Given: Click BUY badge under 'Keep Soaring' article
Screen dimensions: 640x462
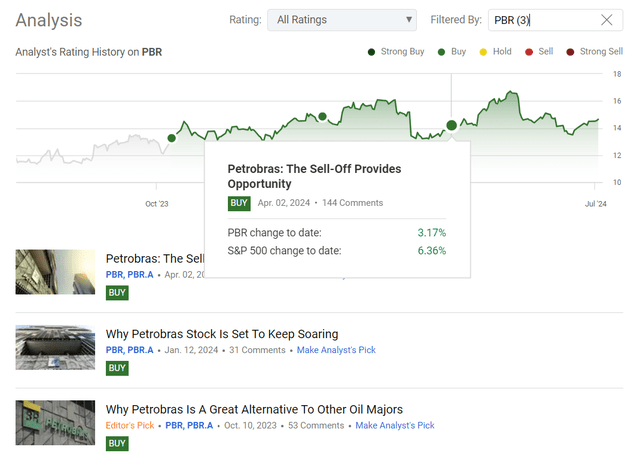Looking at the screenshot, I should (x=117, y=368).
